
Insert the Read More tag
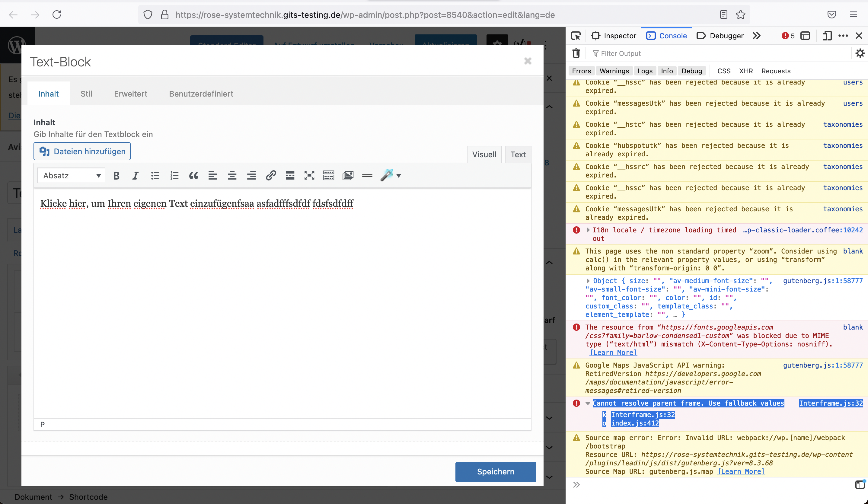290,176
